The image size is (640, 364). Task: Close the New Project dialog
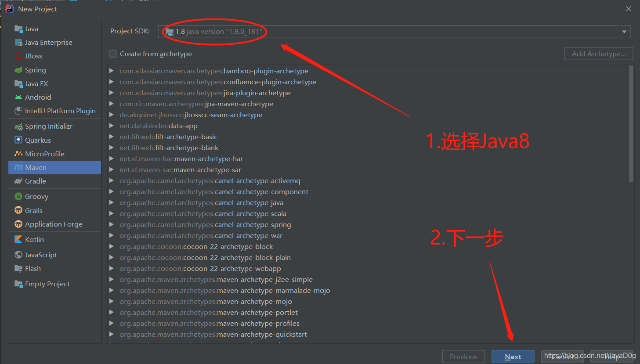[x=629, y=9]
